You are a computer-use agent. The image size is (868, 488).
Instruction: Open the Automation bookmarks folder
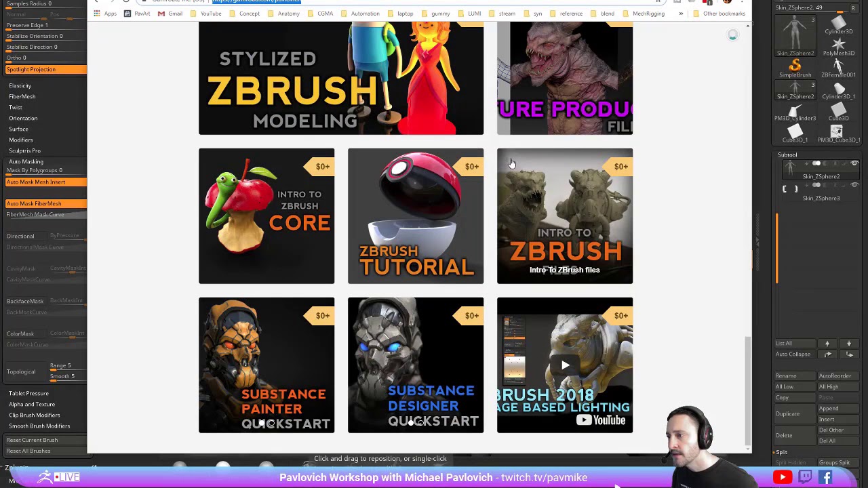360,14
